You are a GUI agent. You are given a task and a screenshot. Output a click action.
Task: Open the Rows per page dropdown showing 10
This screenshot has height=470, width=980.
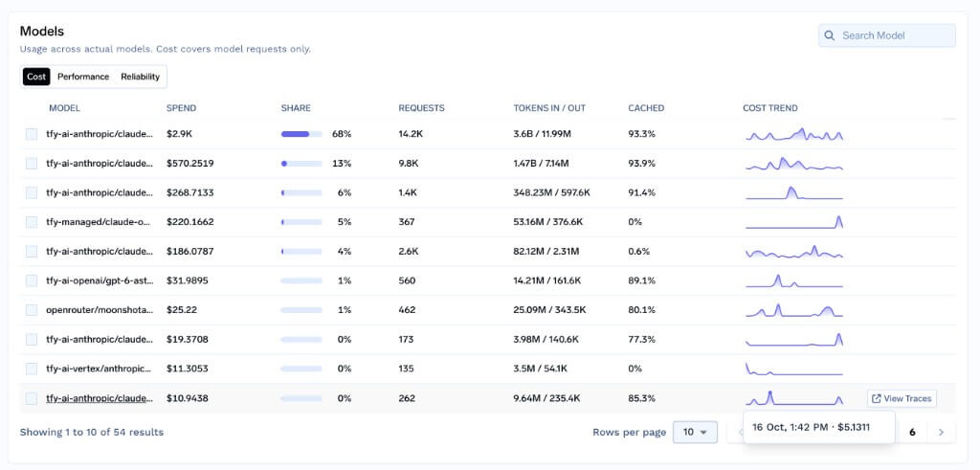pos(695,432)
